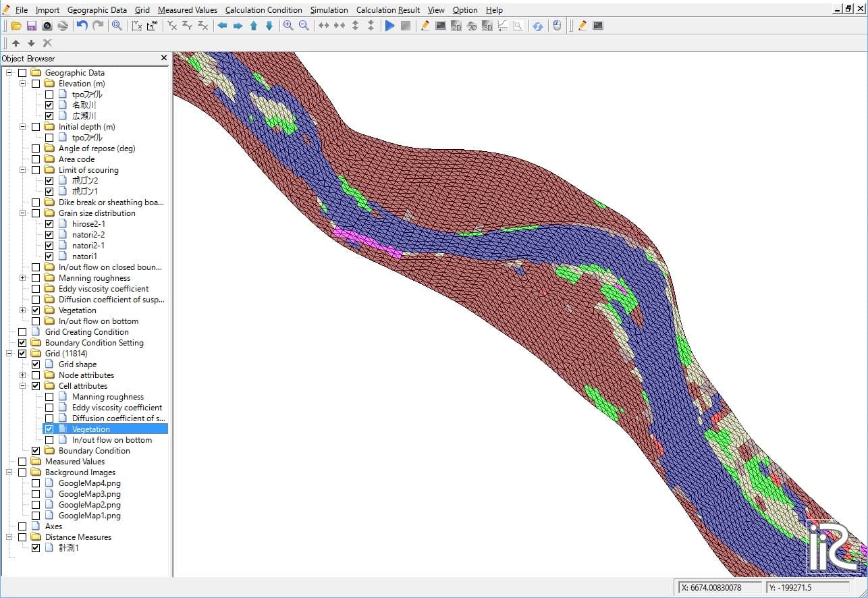Viewport: 868px width, 598px height.
Task: Start simulation with blue Run icon
Action: coord(389,26)
